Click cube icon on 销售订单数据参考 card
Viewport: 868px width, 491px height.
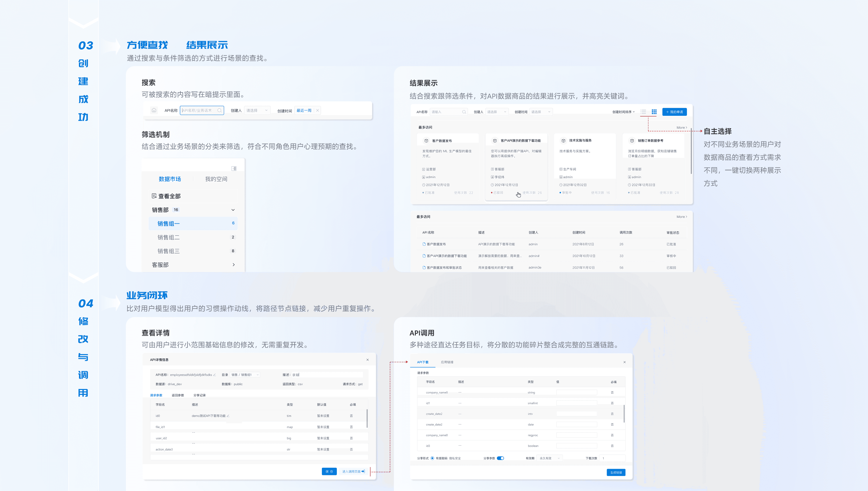(x=632, y=141)
